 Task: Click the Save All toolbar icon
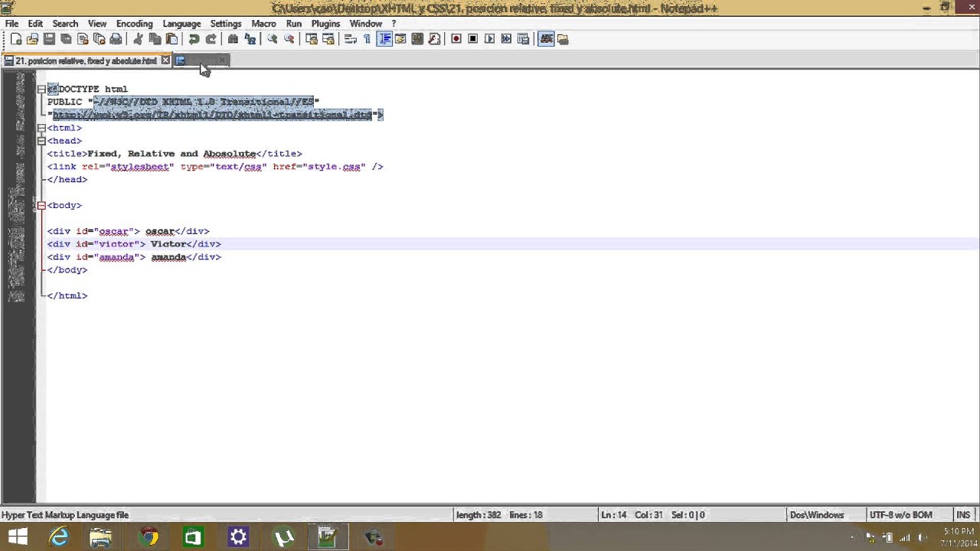click(x=66, y=39)
